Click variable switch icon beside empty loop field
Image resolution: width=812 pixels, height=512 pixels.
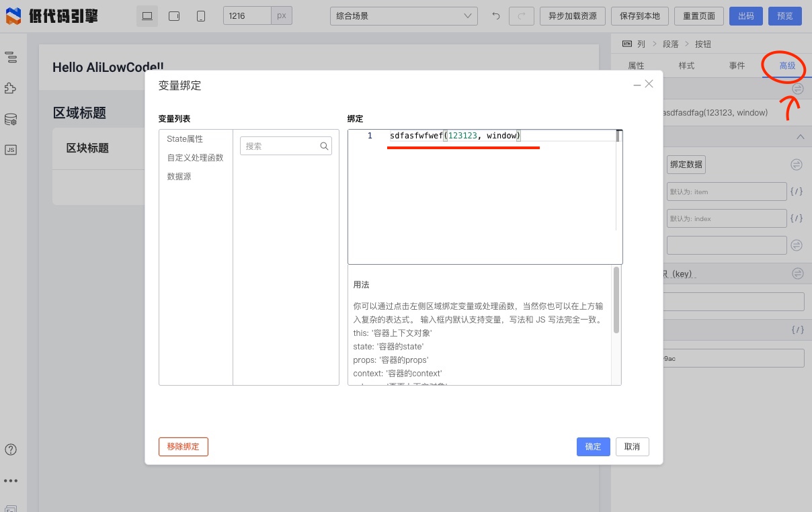797,245
